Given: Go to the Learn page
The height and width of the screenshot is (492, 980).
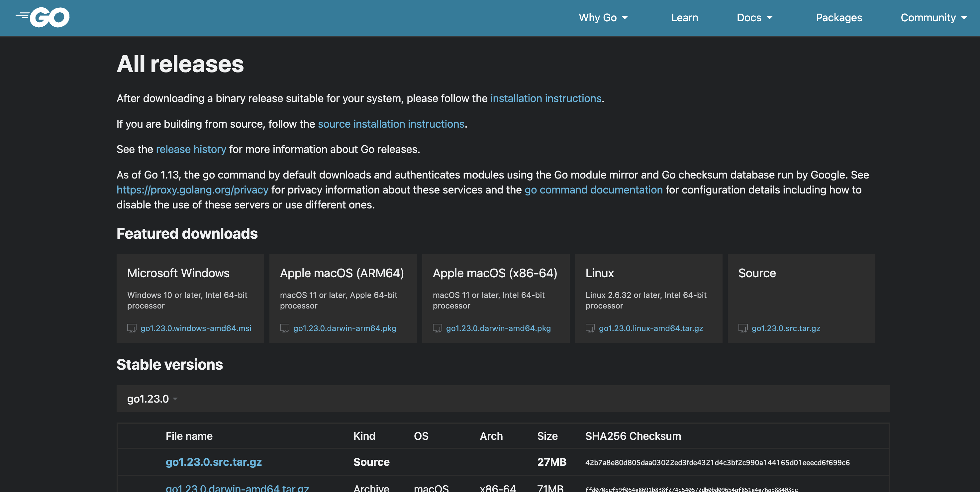Looking at the screenshot, I should [x=684, y=18].
